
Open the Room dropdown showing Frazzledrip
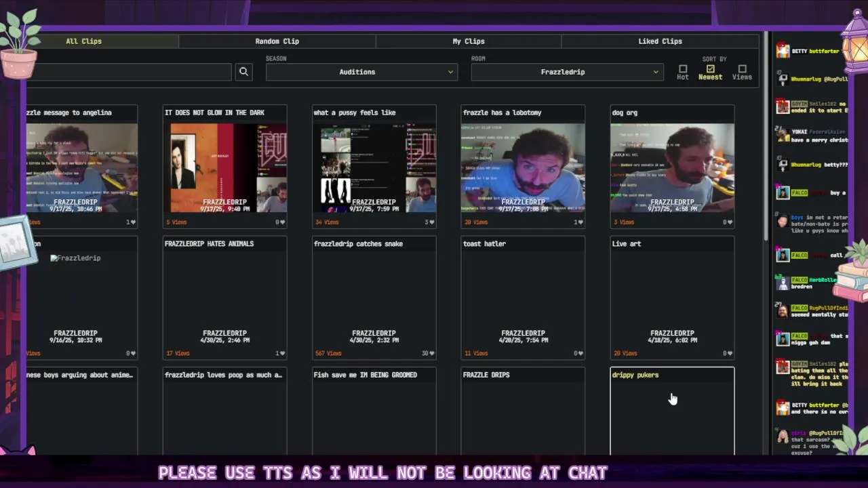coord(566,72)
